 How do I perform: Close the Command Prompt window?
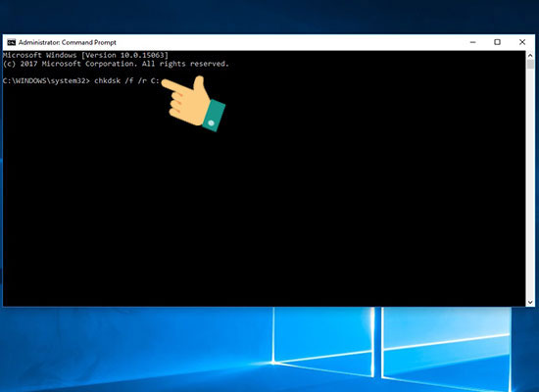pos(522,42)
